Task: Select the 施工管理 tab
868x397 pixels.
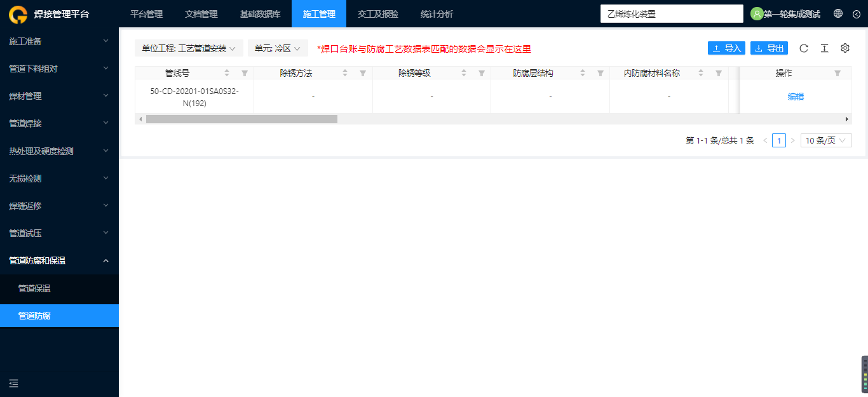Action: click(319, 14)
